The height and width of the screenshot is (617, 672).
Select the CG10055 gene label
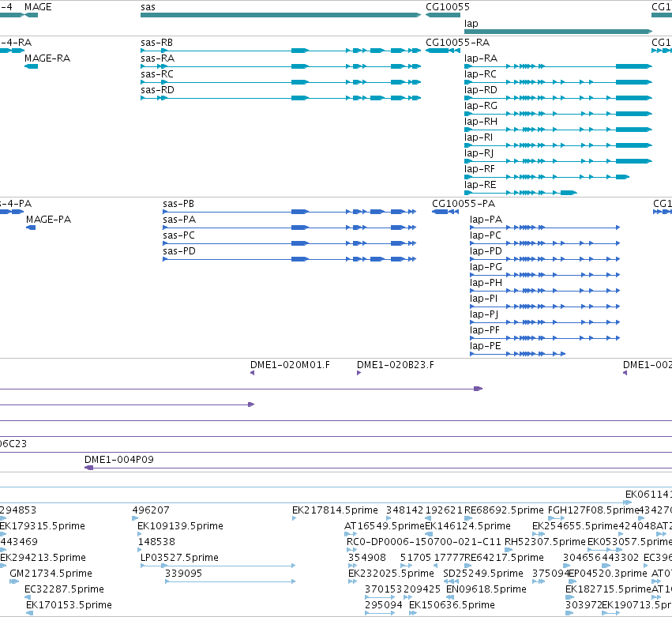coord(448,7)
